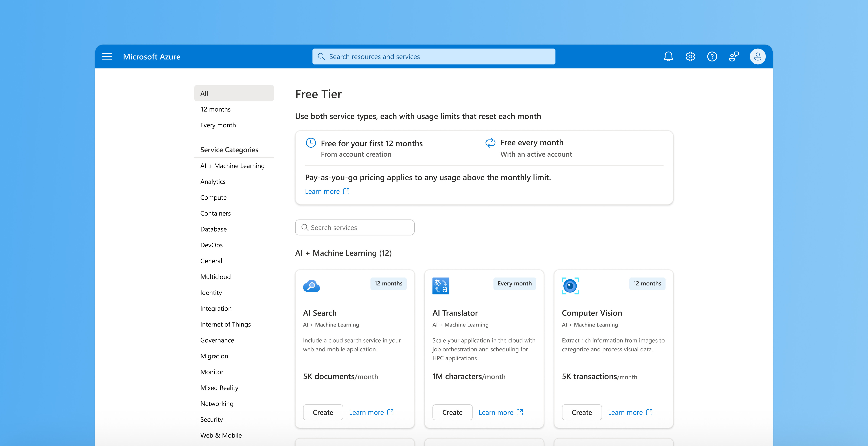Click external link icon on AI Search card
The width and height of the screenshot is (868, 446).
coord(390,412)
